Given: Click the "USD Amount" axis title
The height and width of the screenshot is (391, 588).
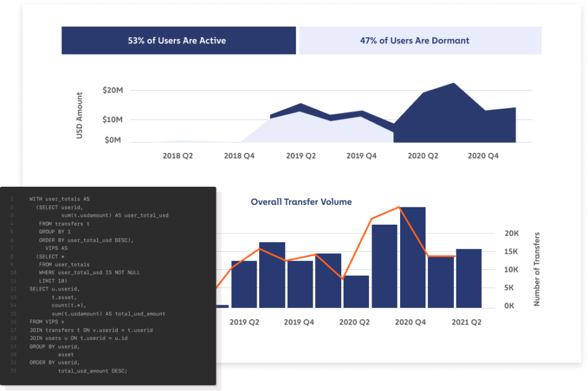Looking at the screenshot, I should pos(79,115).
